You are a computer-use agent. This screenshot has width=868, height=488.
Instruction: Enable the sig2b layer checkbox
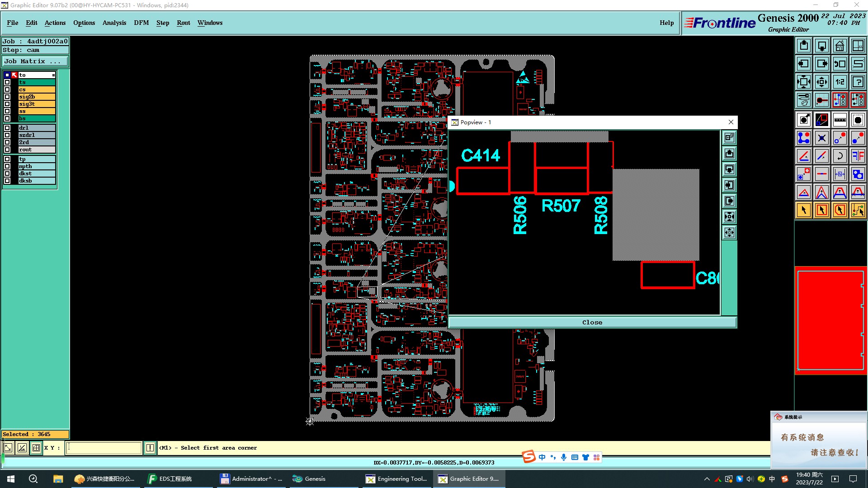coord(7,97)
